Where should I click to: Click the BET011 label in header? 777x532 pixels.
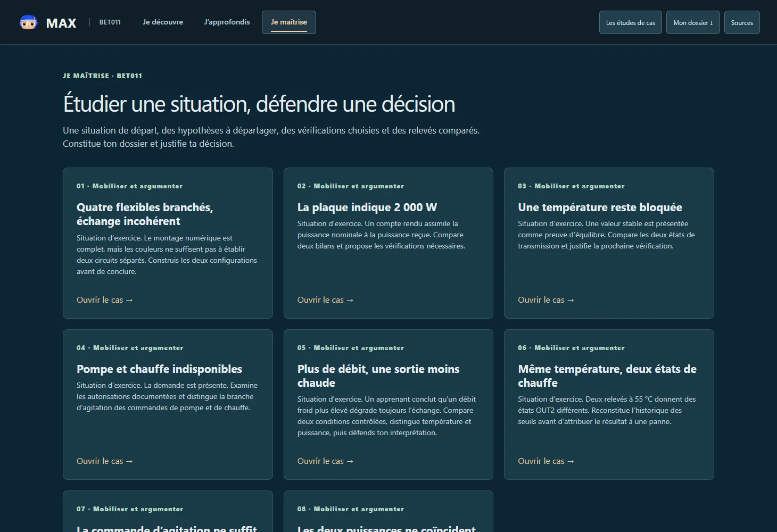[x=110, y=22]
